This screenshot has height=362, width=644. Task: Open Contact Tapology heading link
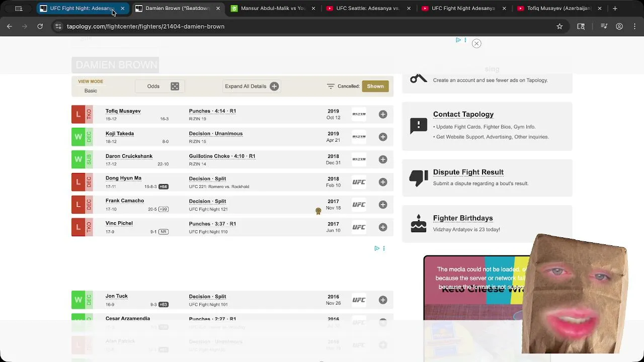click(x=463, y=114)
